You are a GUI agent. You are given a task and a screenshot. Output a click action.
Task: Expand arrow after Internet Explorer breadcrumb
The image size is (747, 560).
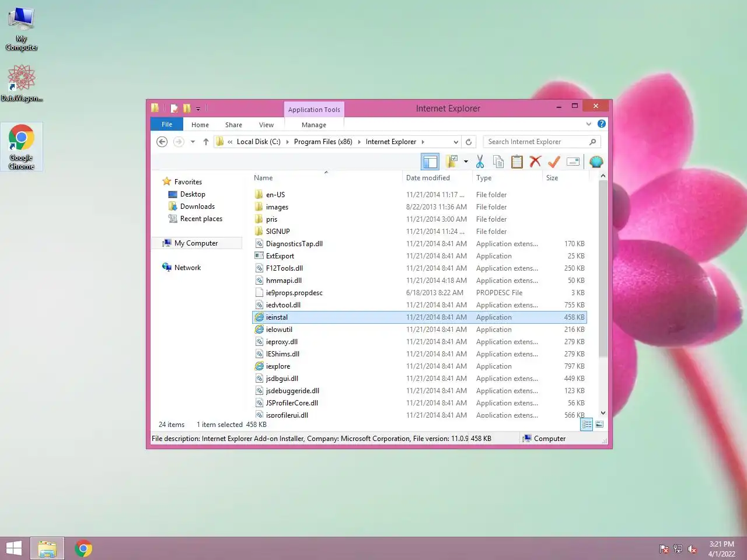point(423,142)
